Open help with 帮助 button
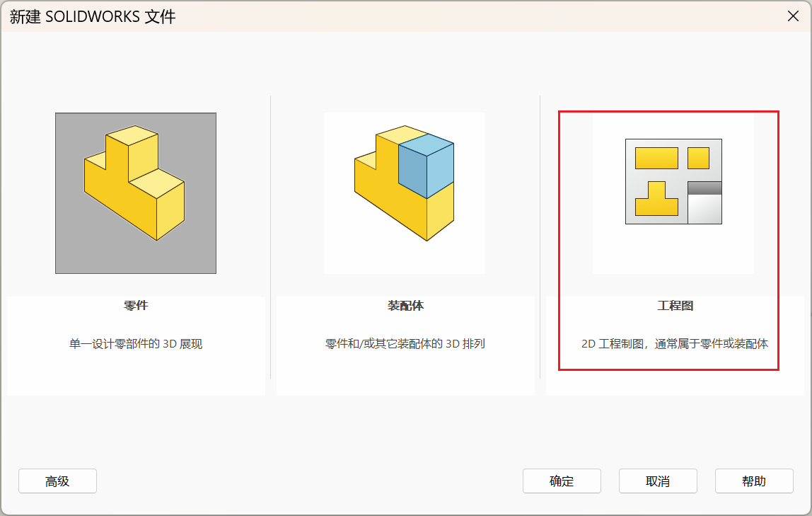812x516 pixels. (755, 481)
